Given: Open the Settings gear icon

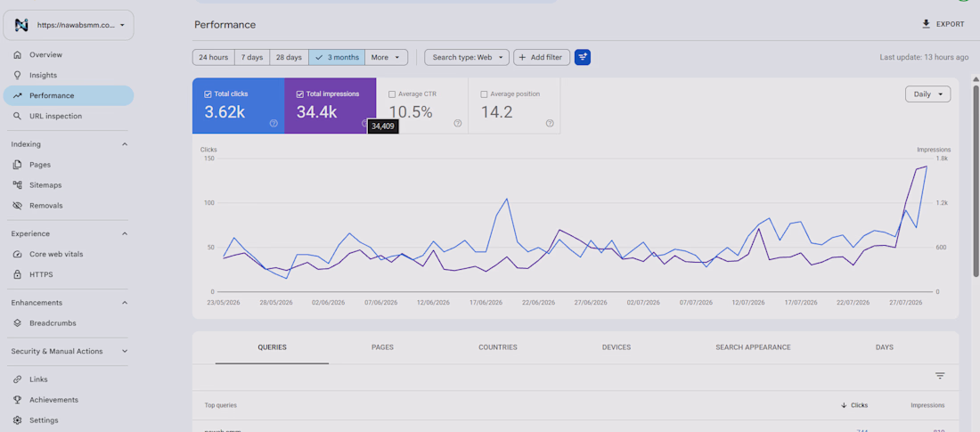Looking at the screenshot, I should 18,420.
